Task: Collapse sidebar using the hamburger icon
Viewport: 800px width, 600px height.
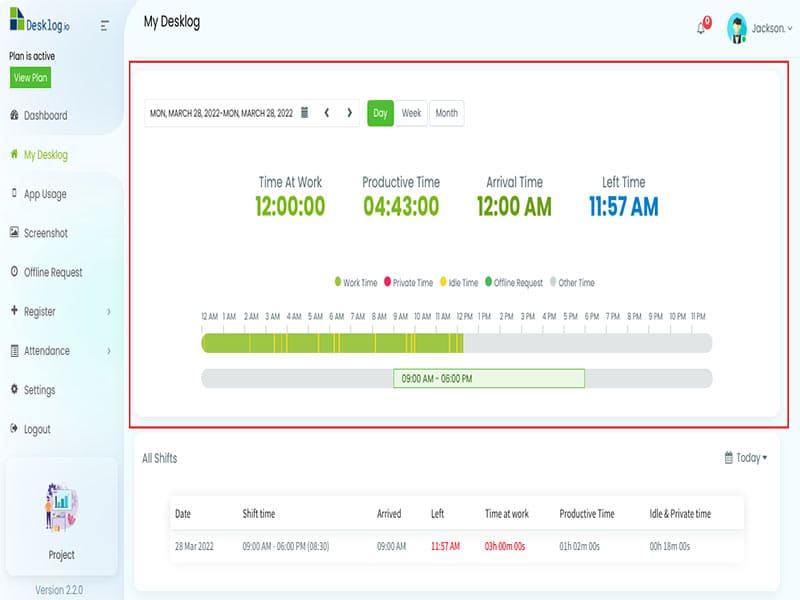Action: pyautogui.click(x=105, y=26)
